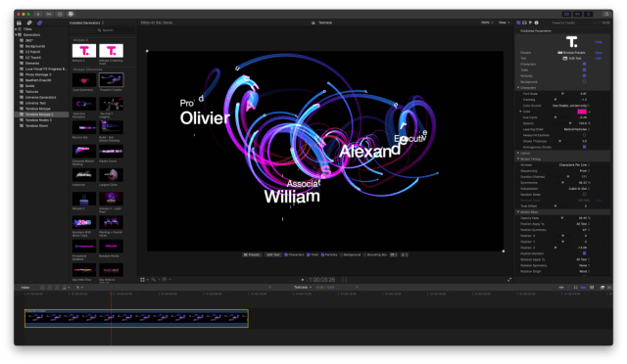
Task: Toggle Position Random checkbox
Action: (x=584, y=253)
